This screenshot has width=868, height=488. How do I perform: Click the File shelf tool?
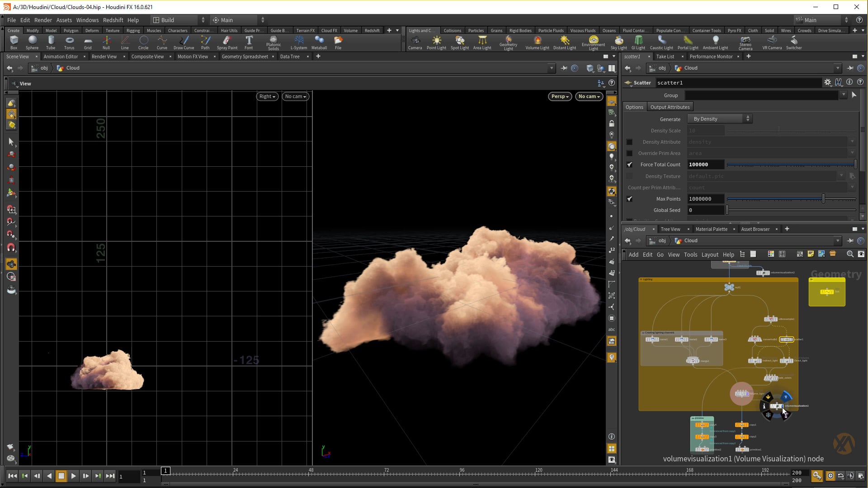pyautogui.click(x=338, y=42)
